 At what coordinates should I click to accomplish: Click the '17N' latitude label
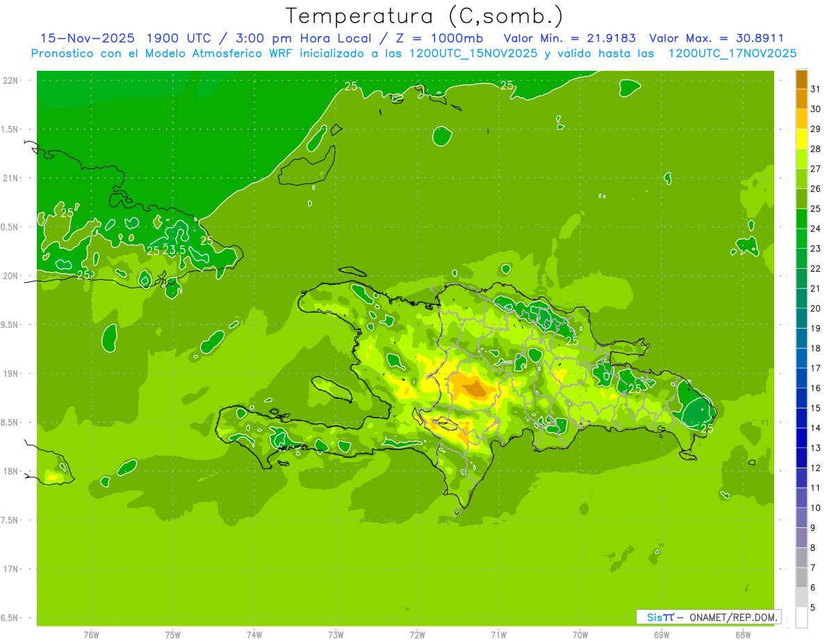click(x=10, y=569)
